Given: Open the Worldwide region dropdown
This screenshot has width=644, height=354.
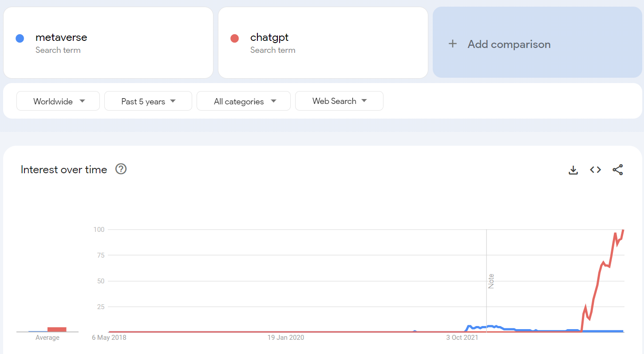Looking at the screenshot, I should click(x=58, y=101).
